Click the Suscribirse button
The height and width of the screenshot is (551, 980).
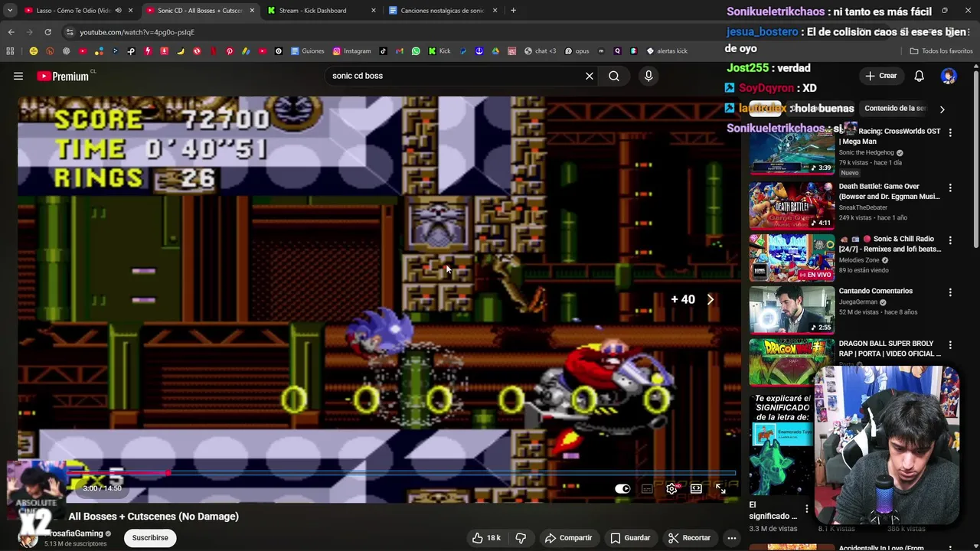(x=150, y=538)
